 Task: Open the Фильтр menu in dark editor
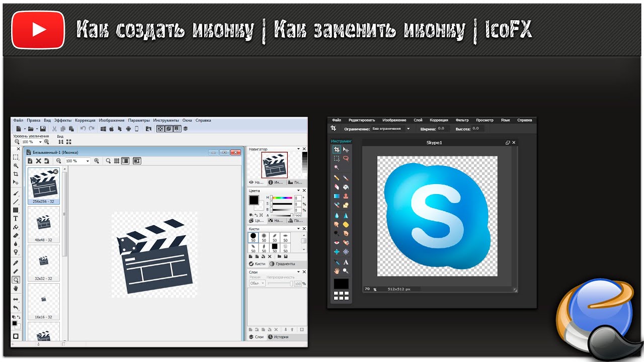462,120
